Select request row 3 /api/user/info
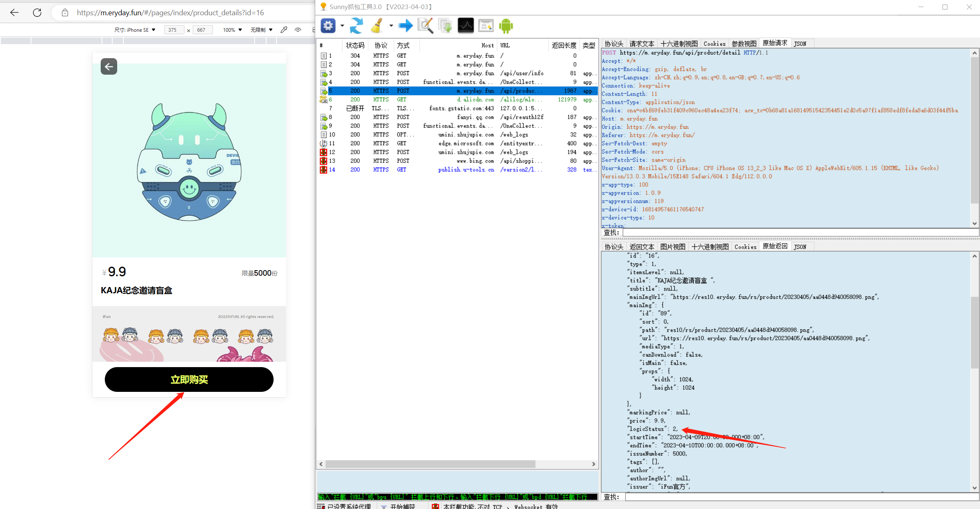Screen dimensions: 980x509 pos(457,73)
